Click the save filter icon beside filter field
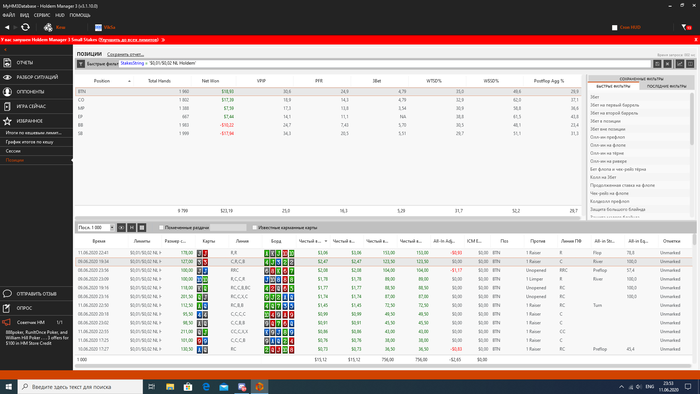The width and height of the screenshot is (700, 394). 657,64
